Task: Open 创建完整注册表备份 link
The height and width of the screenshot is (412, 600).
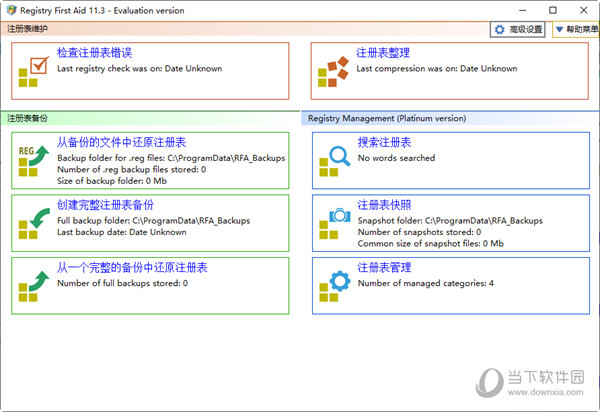Action: point(105,205)
